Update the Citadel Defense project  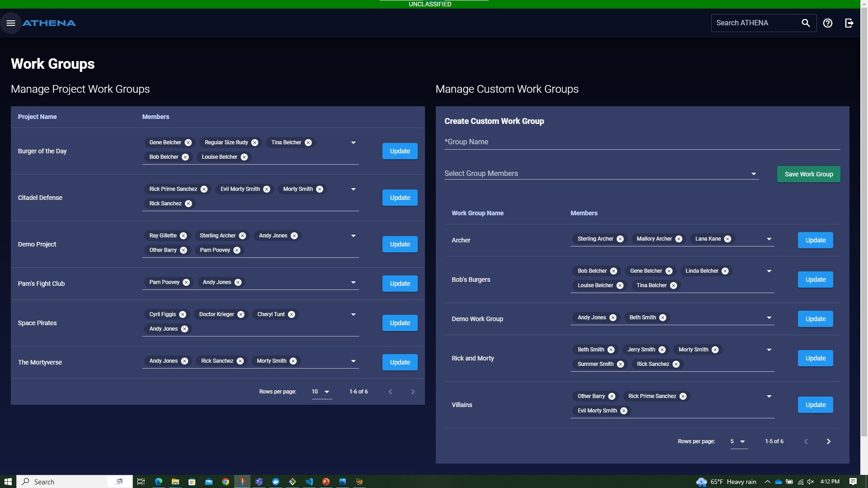coord(400,198)
